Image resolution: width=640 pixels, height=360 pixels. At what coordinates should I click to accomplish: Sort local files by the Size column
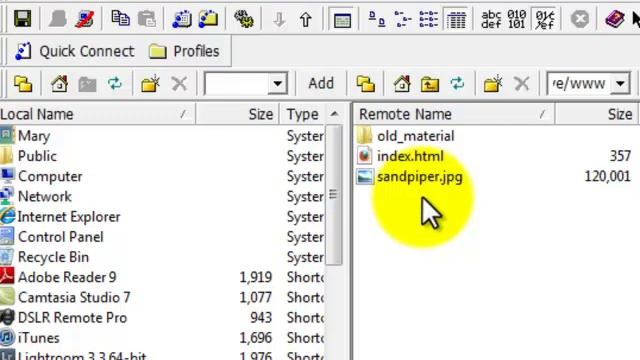pos(238,114)
